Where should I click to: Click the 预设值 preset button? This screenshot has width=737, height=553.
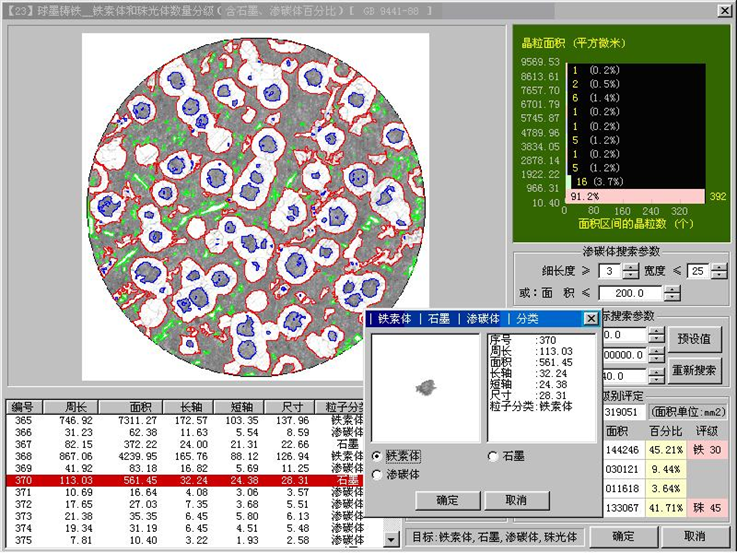click(x=693, y=339)
